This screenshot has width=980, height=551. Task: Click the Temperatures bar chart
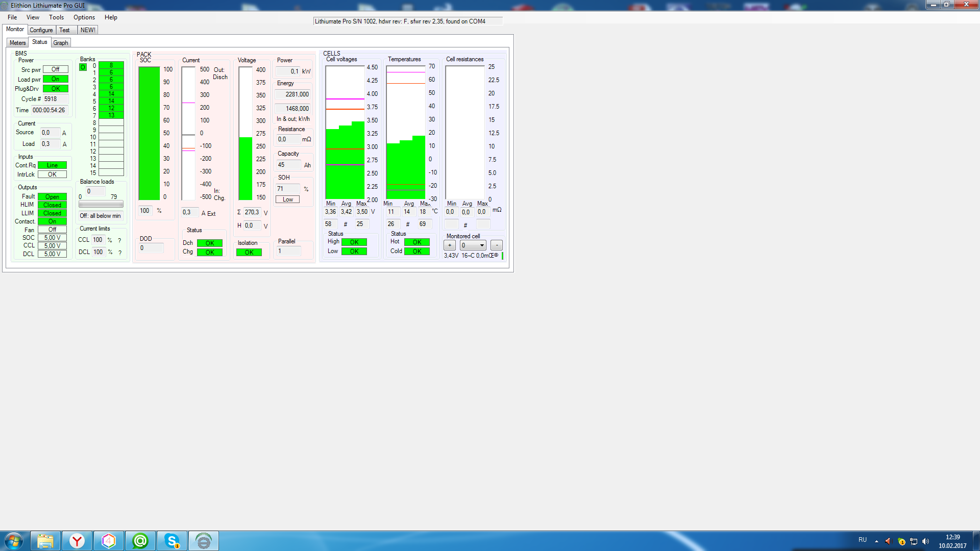click(x=406, y=133)
